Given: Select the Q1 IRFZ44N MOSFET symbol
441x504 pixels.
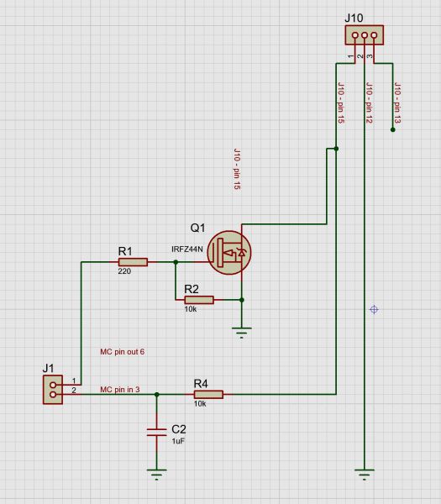Looking at the screenshot, I should 229,253.
